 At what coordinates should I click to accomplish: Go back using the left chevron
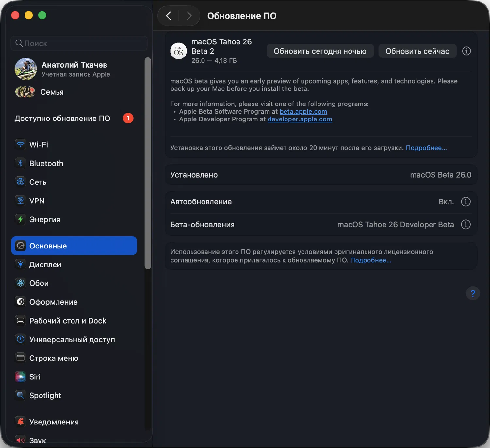pyautogui.click(x=169, y=16)
